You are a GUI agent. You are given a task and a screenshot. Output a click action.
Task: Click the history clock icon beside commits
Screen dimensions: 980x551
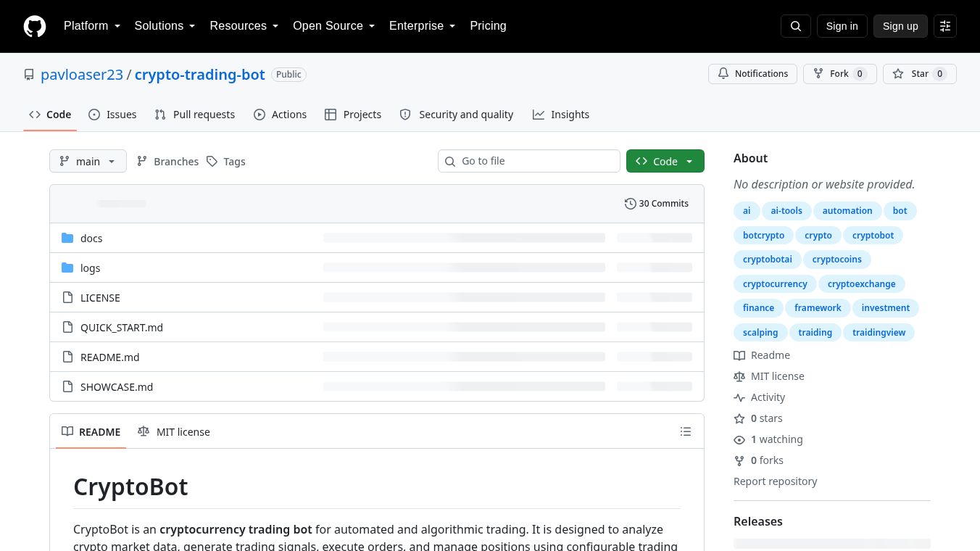click(631, 204)
